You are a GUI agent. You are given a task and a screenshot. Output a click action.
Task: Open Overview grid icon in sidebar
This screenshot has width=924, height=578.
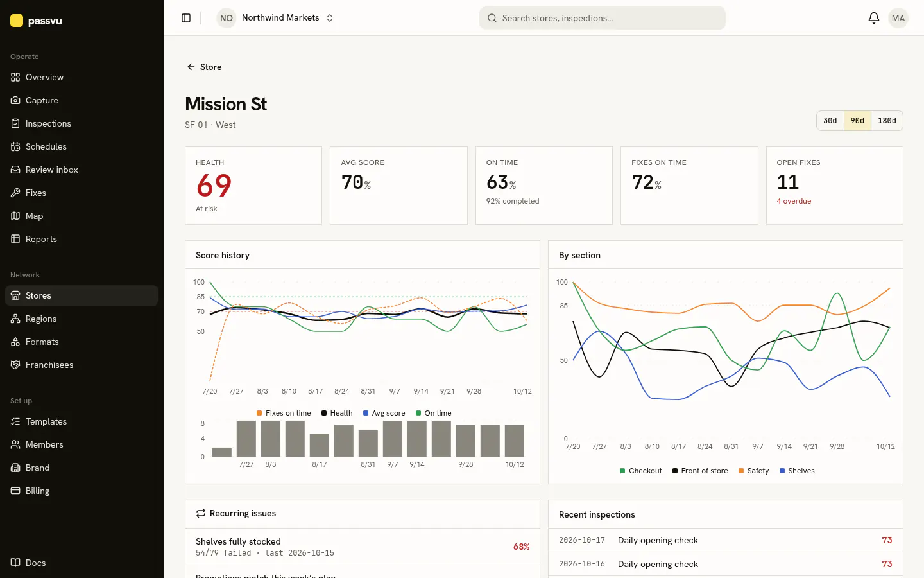[x=15, y=77]
